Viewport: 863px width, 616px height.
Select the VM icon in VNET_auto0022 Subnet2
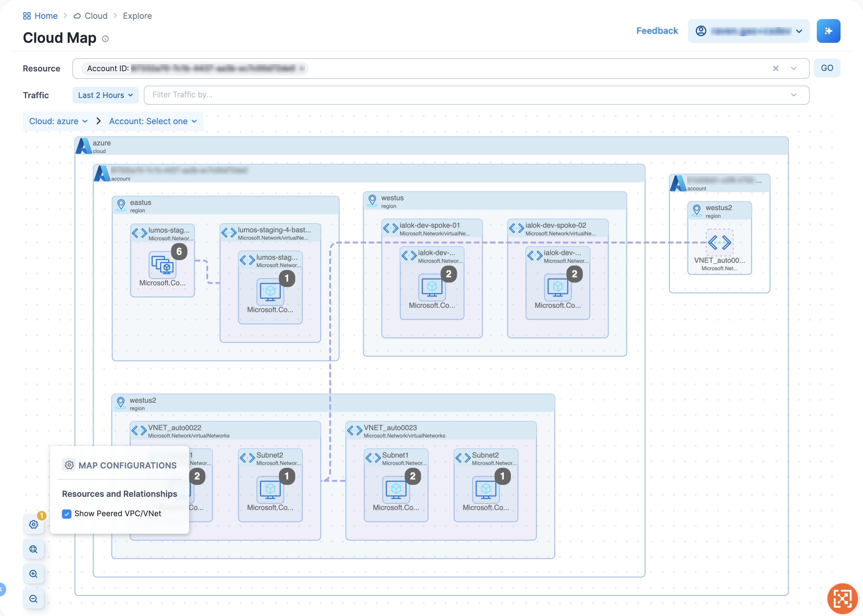click(x=270, y=489)
